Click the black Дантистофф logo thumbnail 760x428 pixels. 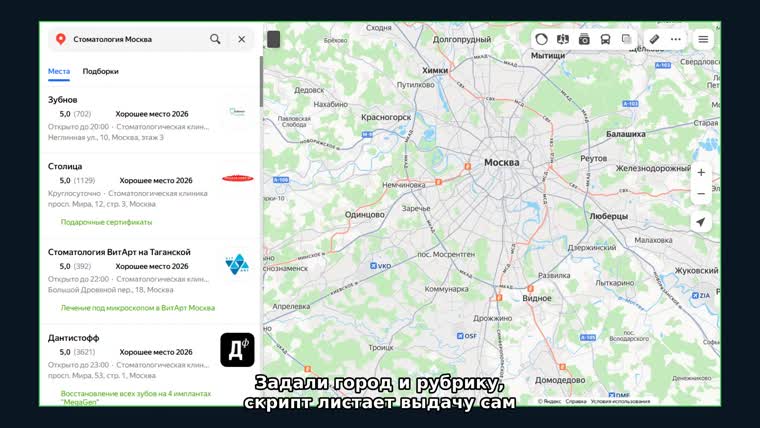(x=238, y=349)
